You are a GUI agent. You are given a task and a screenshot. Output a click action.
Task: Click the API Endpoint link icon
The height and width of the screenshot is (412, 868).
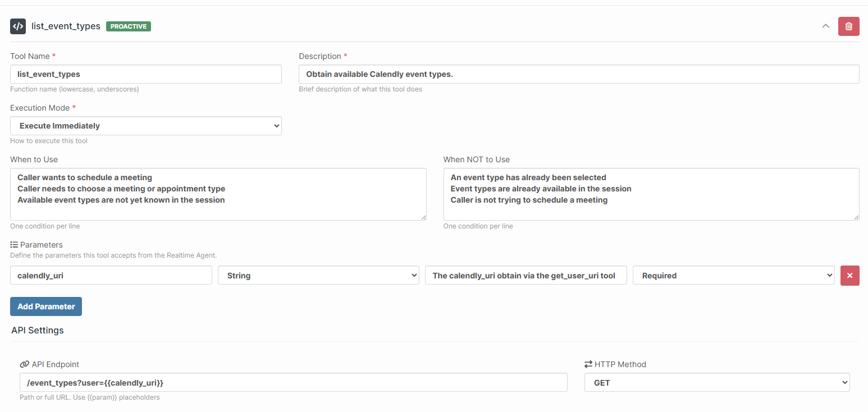coord(24,364)
